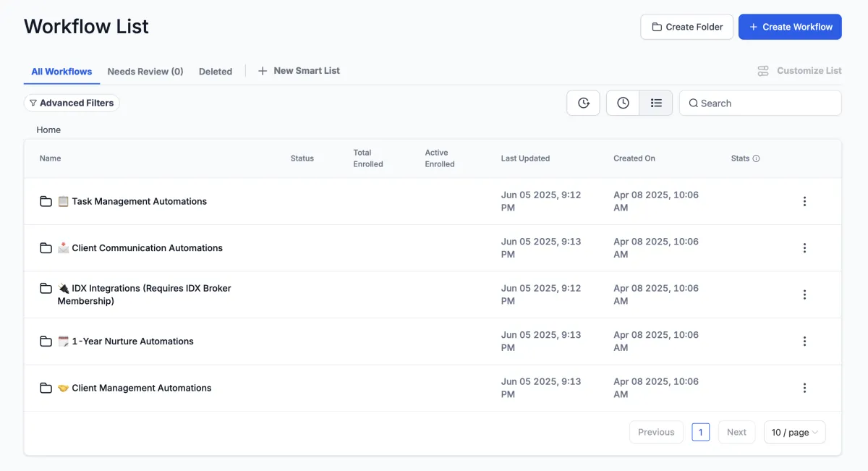Go to the Deleted tab
Viewport: 868px width, 471px height.
pos(216,72)
